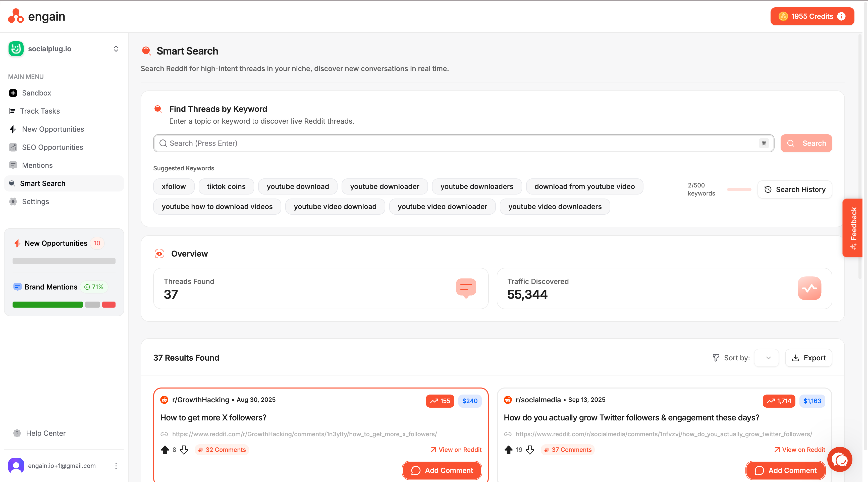Screen dimensions: 868x482
Task: Click the New Opportunities gray progress bar
Action: click(x=64, y=261)
